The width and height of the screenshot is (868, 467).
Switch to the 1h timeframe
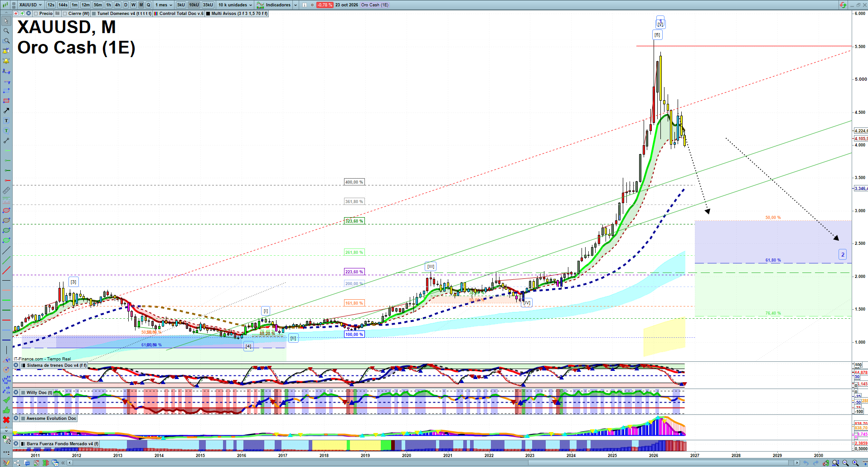(109, 5)
